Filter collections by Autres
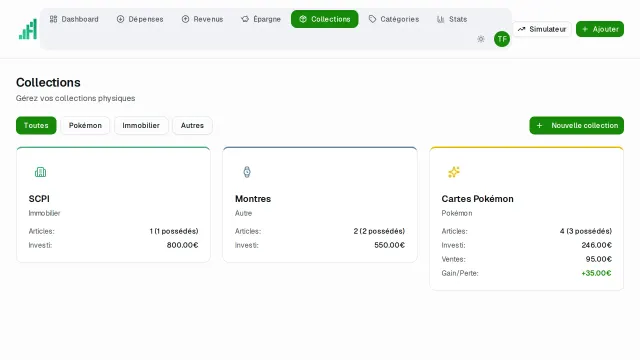640x360 pixels. (192, 125)
